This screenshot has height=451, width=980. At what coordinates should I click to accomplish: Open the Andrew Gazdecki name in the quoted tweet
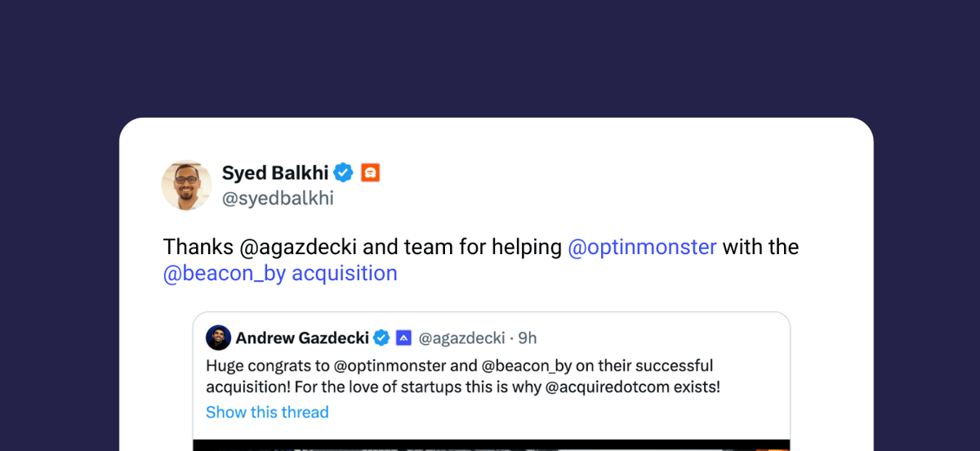tap(301, 337)
